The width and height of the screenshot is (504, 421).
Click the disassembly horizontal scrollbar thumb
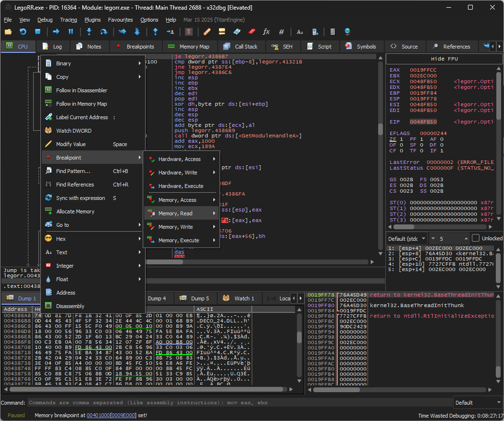pos(164,262)
